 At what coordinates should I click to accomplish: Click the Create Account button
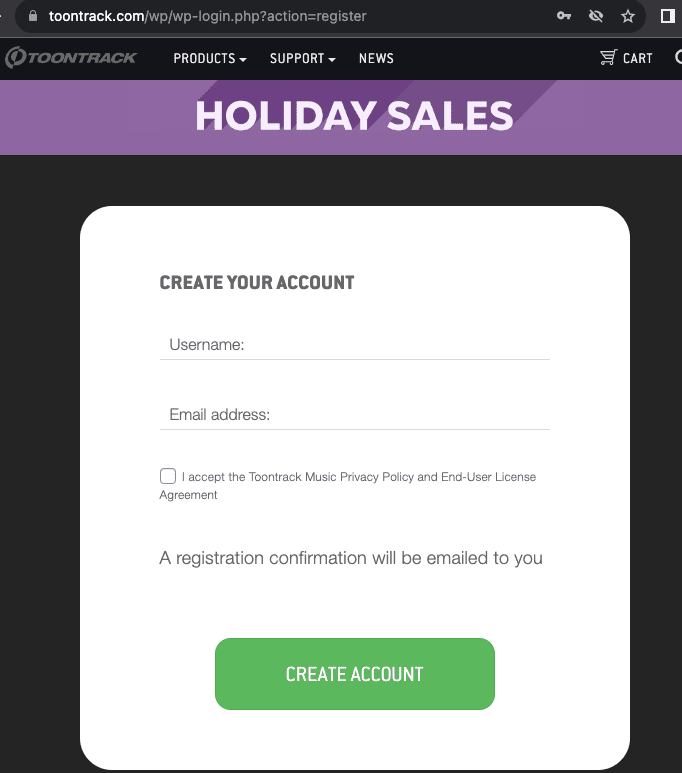pos(355,674)
